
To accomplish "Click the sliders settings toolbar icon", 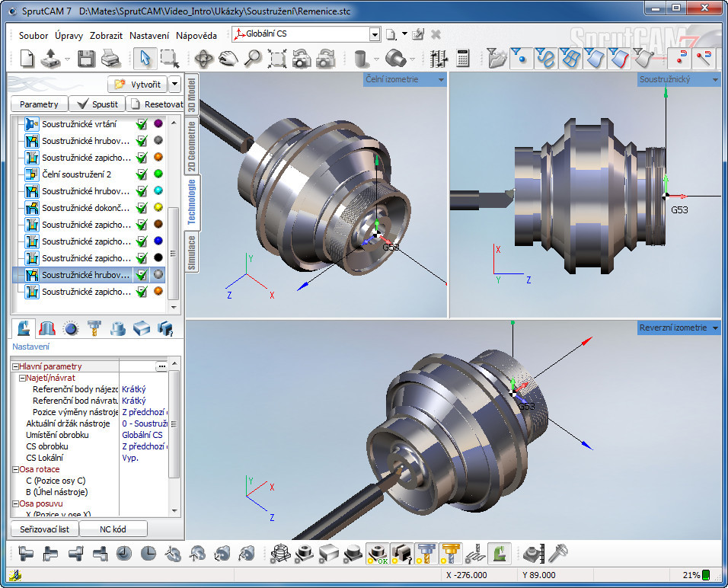I will pyautogui.click(x=439, y=59).
